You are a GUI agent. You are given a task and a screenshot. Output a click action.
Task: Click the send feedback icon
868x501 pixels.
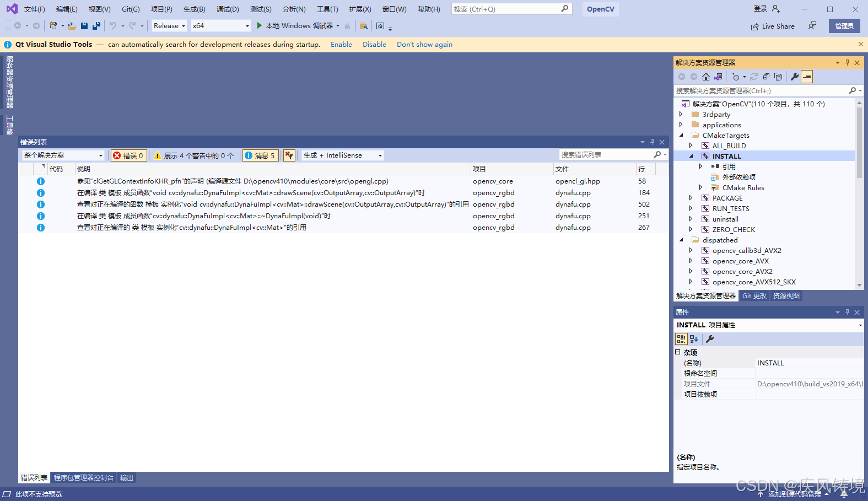(812, 26)
